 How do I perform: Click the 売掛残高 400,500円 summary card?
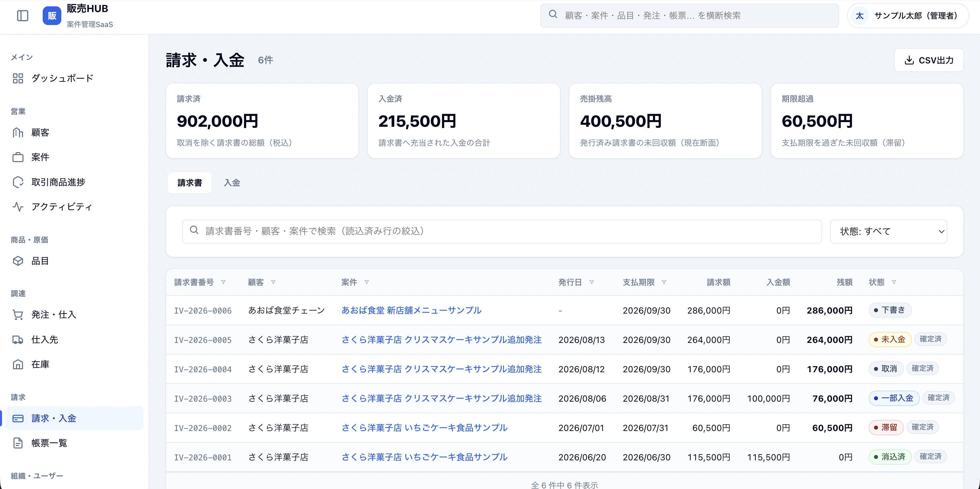pyautogui.click(x=665, y=121)
